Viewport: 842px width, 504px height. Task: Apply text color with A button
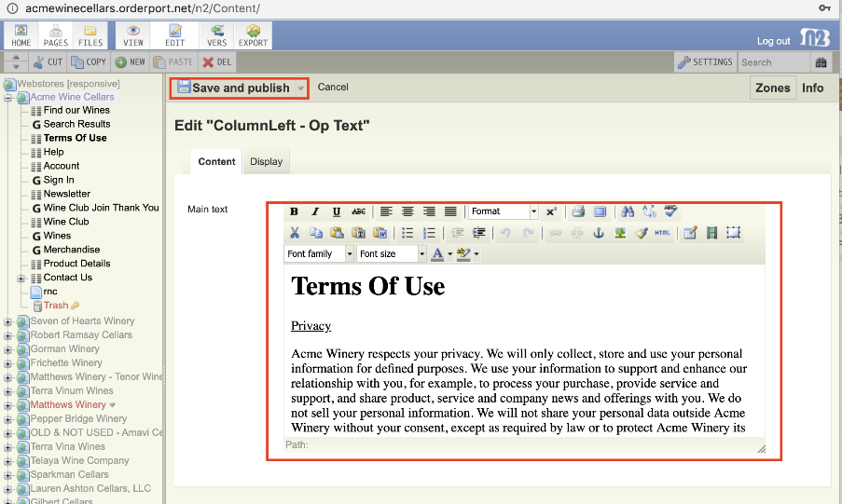tap(437, 254)
